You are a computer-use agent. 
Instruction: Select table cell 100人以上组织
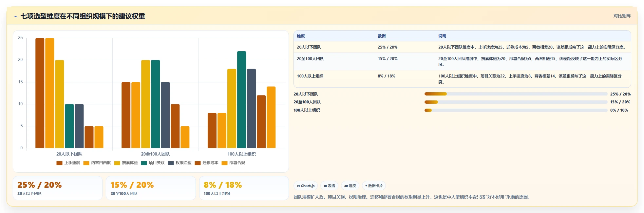tap(334, 79)
